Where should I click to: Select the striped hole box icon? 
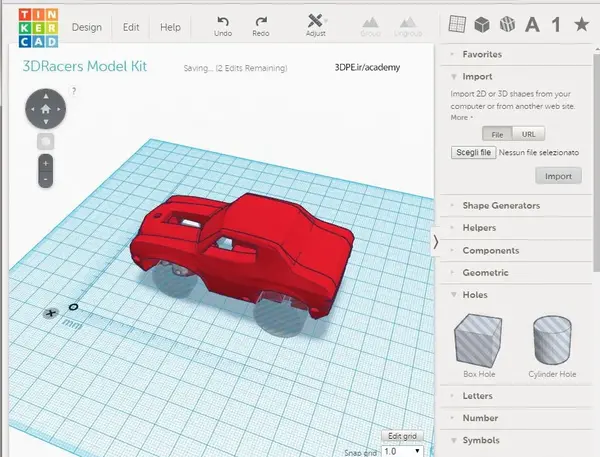[507, 24]
